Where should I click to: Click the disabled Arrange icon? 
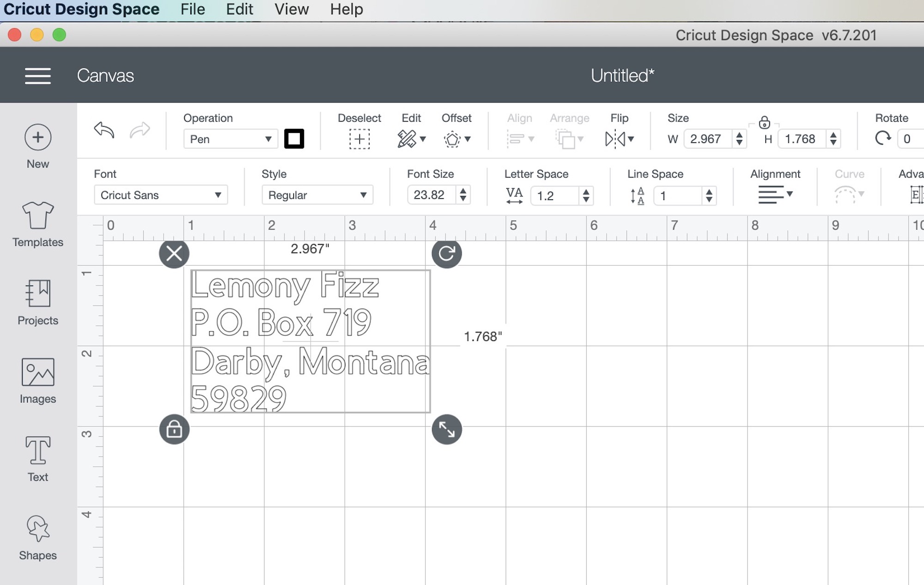tap(565, 139)
